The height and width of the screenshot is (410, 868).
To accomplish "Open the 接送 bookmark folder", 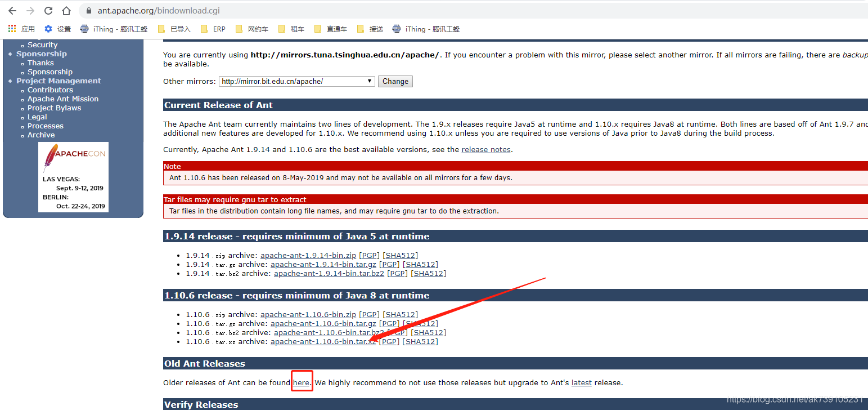I will [370, 29].
